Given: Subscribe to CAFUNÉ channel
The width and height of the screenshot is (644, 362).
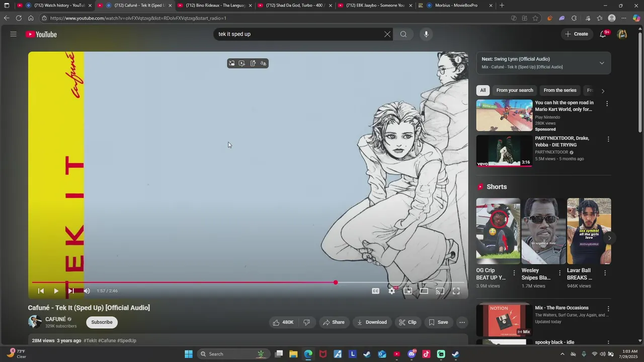Looking at the screenshot, I should (102, 322).
